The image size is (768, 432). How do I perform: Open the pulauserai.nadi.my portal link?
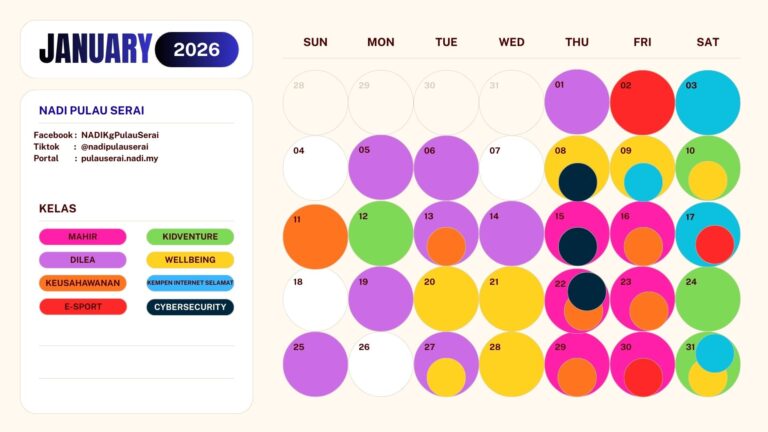pos(120,158)
